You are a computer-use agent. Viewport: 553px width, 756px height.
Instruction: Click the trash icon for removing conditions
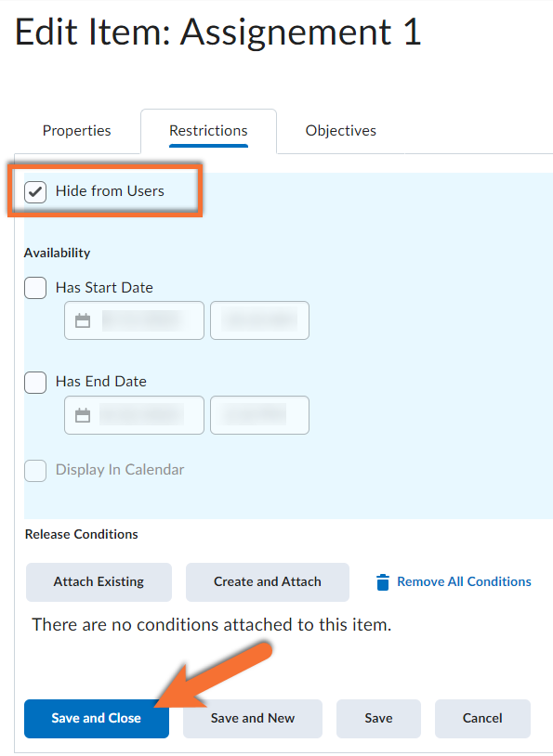click(383, 582)
